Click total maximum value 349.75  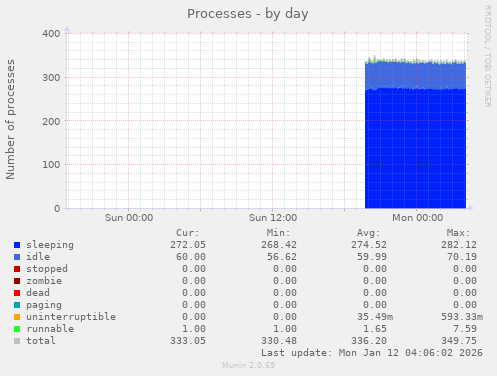[x=459, y=341]
